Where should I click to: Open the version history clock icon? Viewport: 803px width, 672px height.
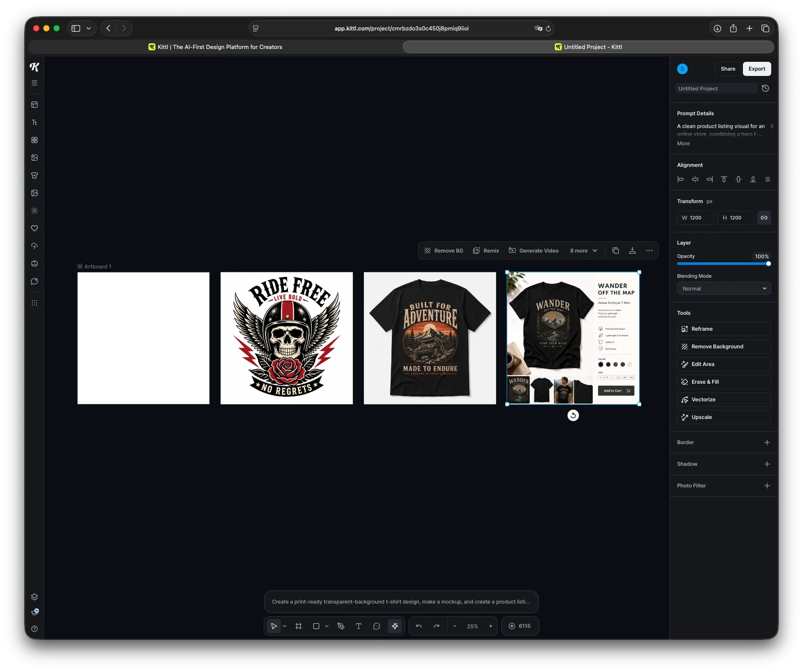[x=765, y=88]
